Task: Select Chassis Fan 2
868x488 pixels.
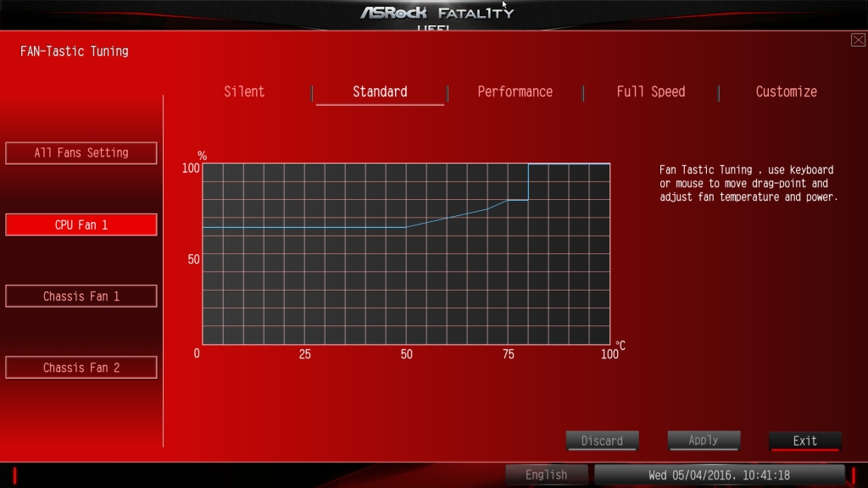Action: pos(81,368)
